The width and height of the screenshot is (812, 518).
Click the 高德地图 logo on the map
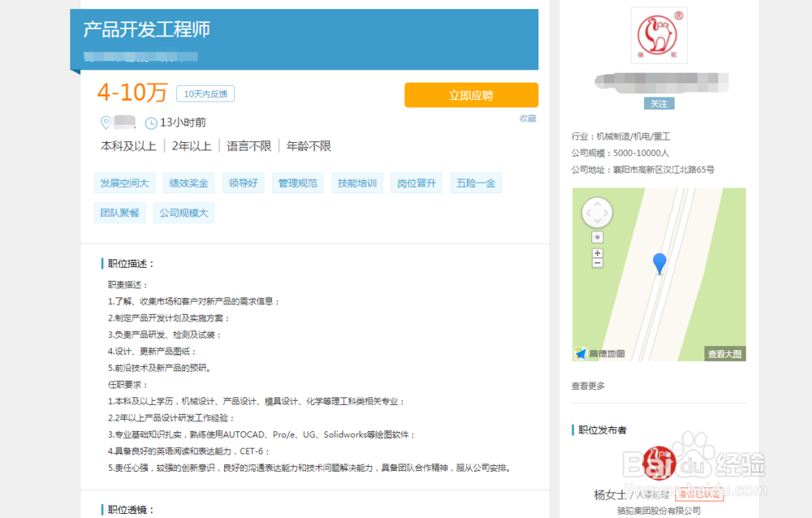[x=598, y=352]
